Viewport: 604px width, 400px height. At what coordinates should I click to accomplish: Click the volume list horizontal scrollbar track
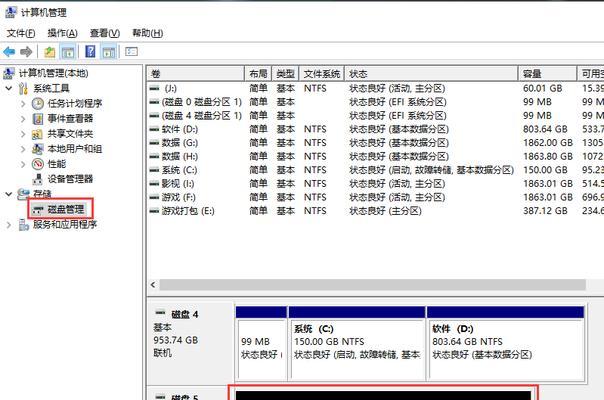[373, 285]
